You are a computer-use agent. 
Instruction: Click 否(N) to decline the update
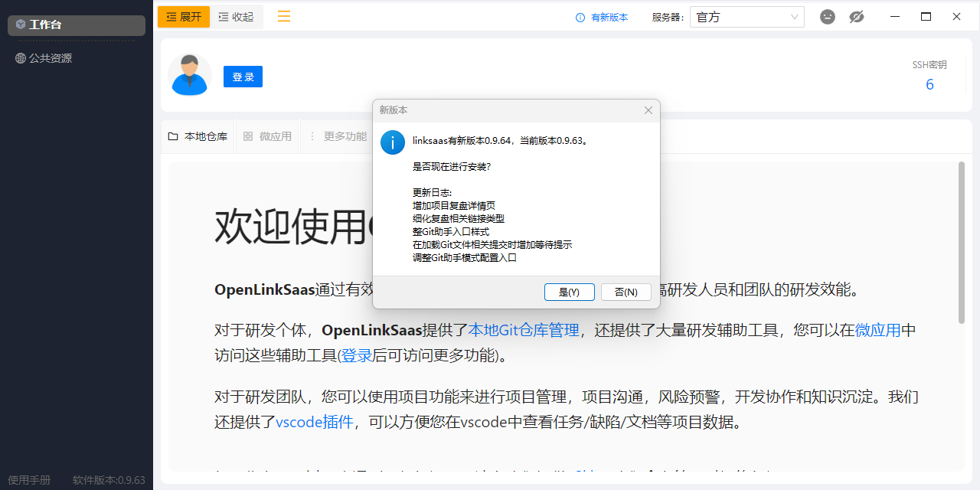(626, 292)
